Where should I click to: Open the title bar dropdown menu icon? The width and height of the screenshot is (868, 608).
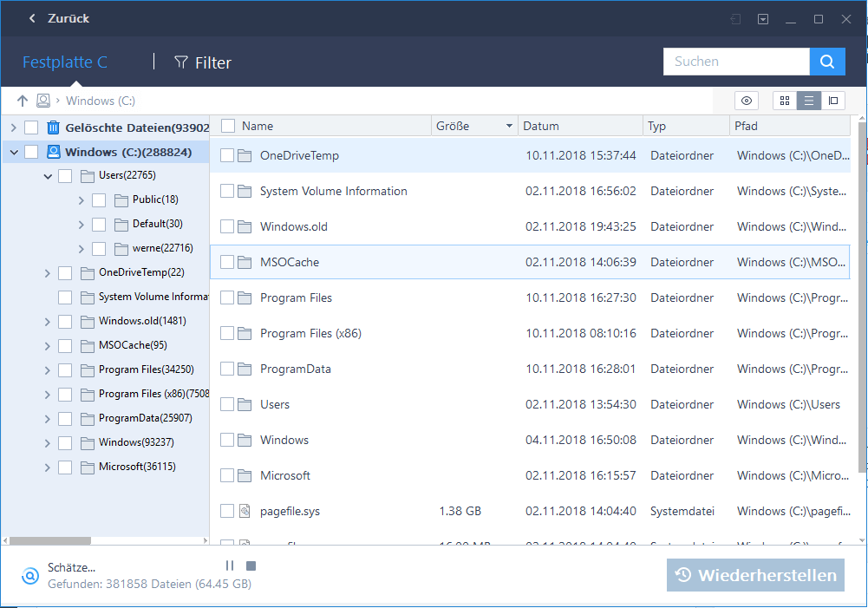pyautogui.click(x=763, y=18)
